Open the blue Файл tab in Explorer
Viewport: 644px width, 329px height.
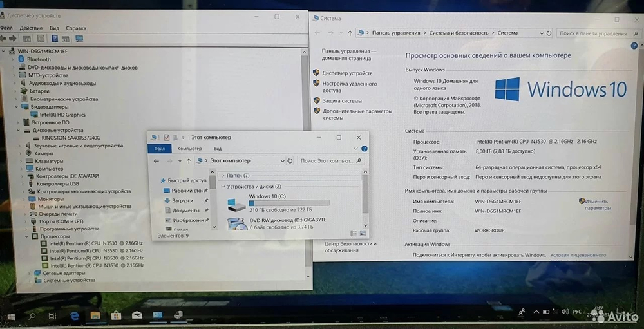160,149
